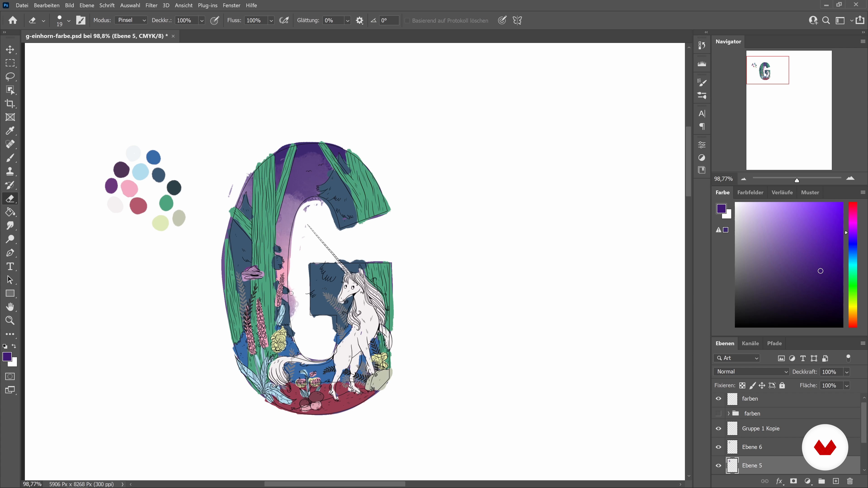This screenshot has height=488, width=868.
Task: Open the Modus Pinsel dropdown
Action: point(131,20)
